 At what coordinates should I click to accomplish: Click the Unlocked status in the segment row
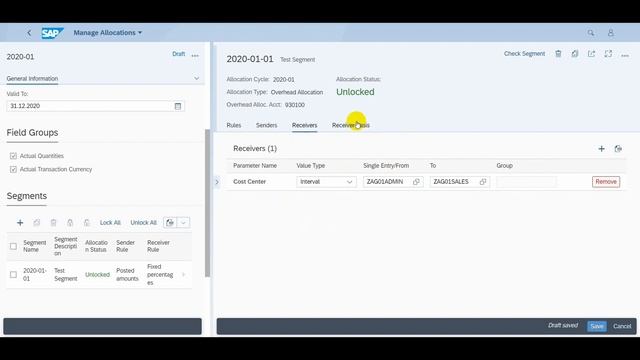point(97,275)
